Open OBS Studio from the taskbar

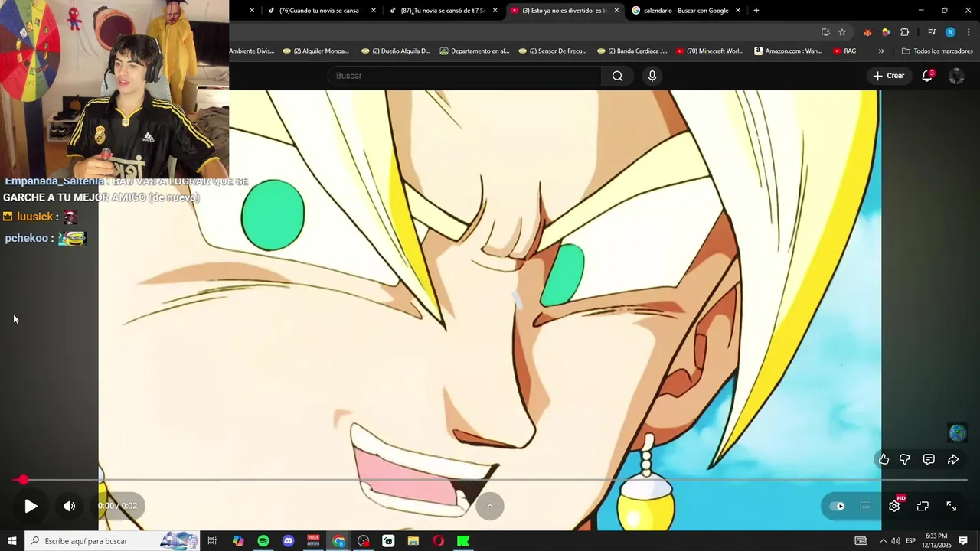(x=363, y=541)
